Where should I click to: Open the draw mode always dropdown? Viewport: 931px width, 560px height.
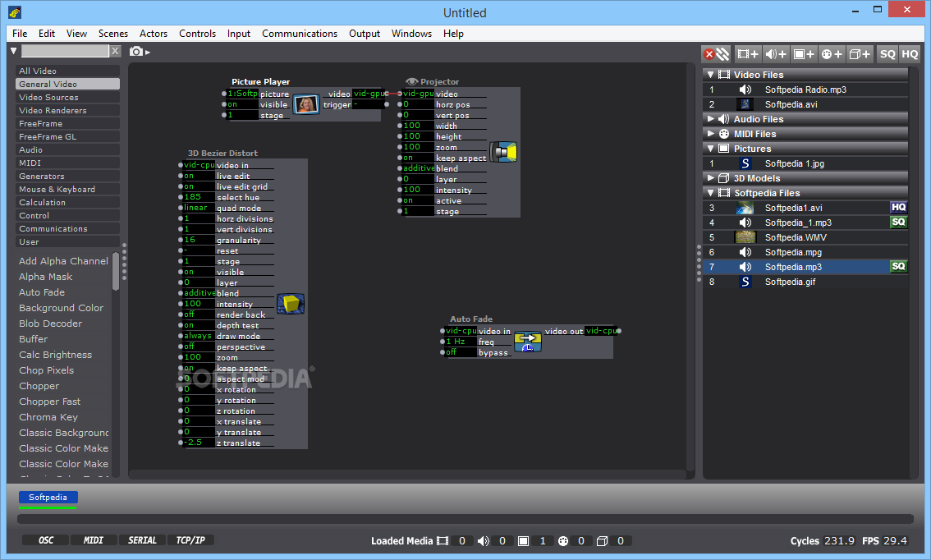point(199,336)
